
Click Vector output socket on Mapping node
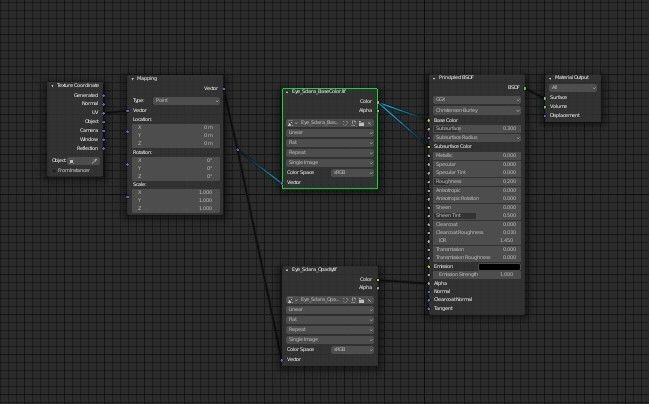coord(224,89)
